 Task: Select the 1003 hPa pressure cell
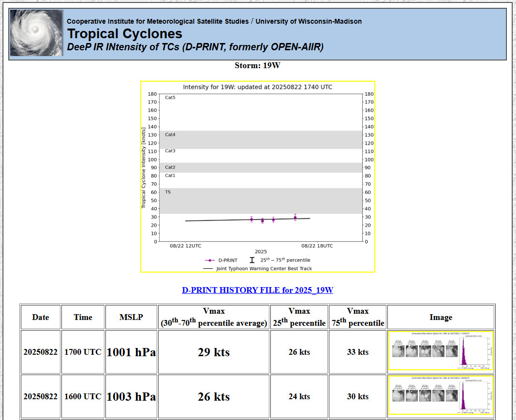pyautogui.click(x=131, y=397)
